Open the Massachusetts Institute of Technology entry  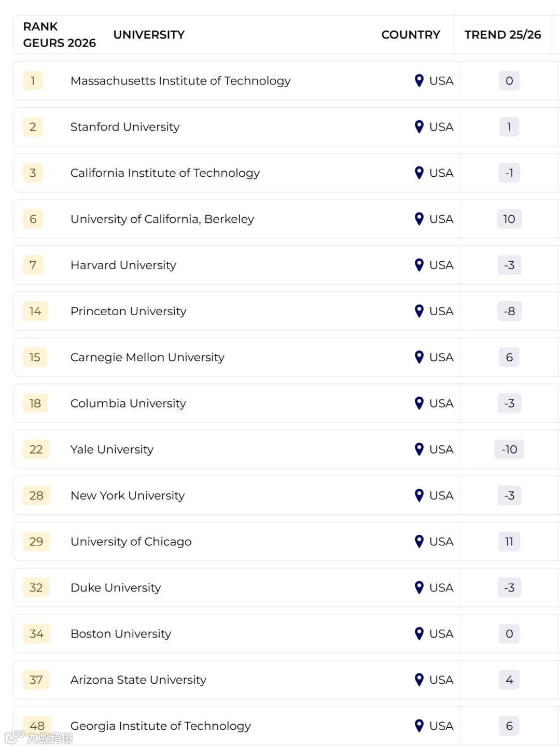[180, 81]
